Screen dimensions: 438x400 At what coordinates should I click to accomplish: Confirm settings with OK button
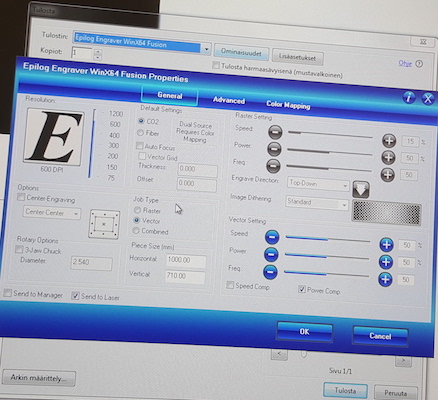304,332
